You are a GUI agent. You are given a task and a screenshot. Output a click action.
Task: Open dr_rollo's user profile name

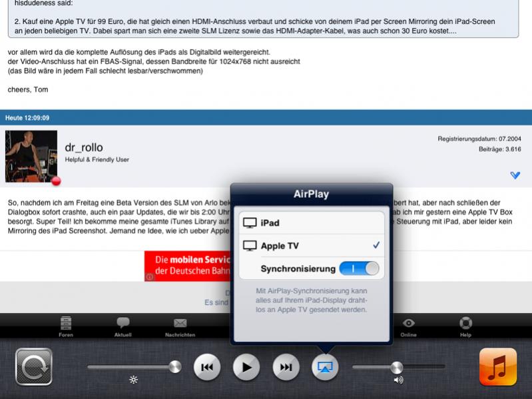(x=84, y=148)
